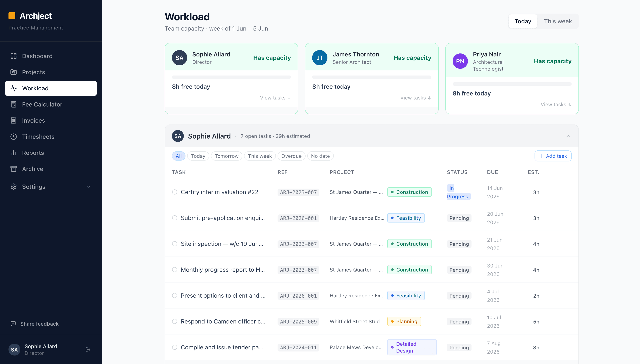Viewport: 640px width, 364px height.
Task: Filter tasks by Today
Action: coord(198,156)
